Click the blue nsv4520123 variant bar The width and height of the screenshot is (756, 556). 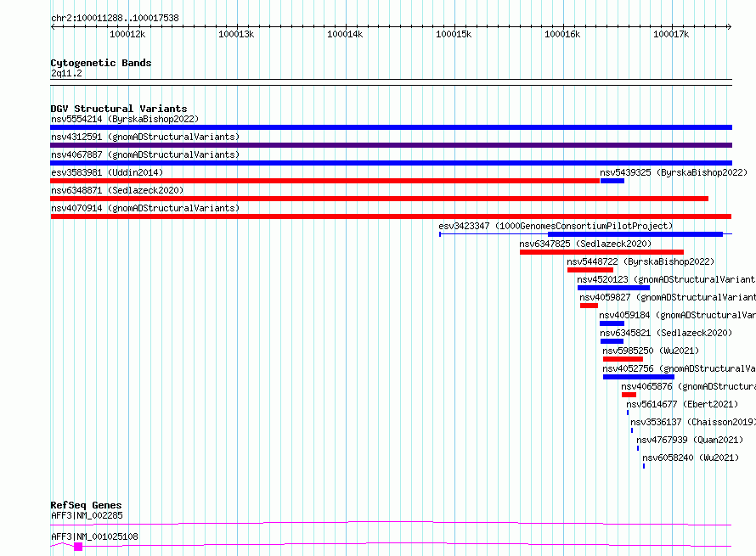click(614, 288)
